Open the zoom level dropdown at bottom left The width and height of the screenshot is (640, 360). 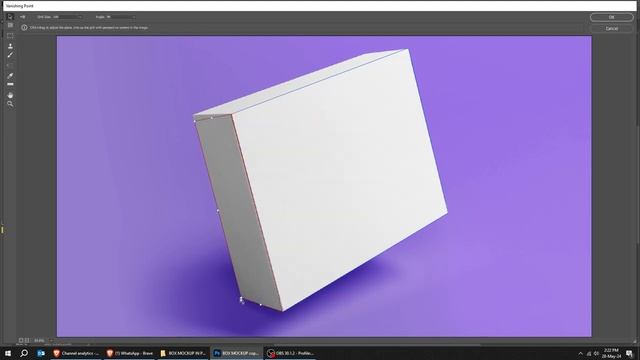[x=51, y=340]
